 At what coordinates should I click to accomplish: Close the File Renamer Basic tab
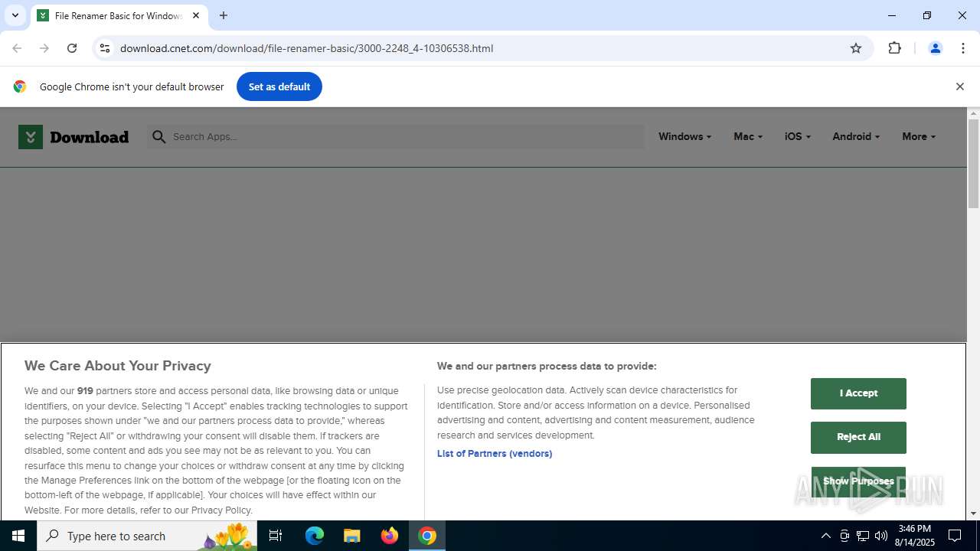pos(196,15)
